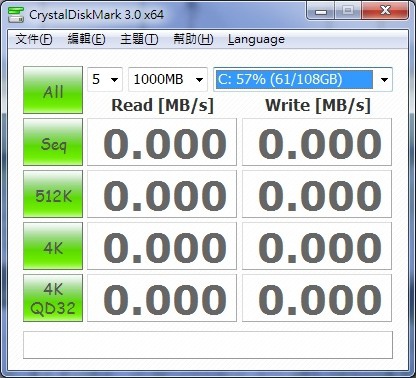Screen dimensions: 416x378
Task: Open the 文件(F) menu
Action: [34, 39]
